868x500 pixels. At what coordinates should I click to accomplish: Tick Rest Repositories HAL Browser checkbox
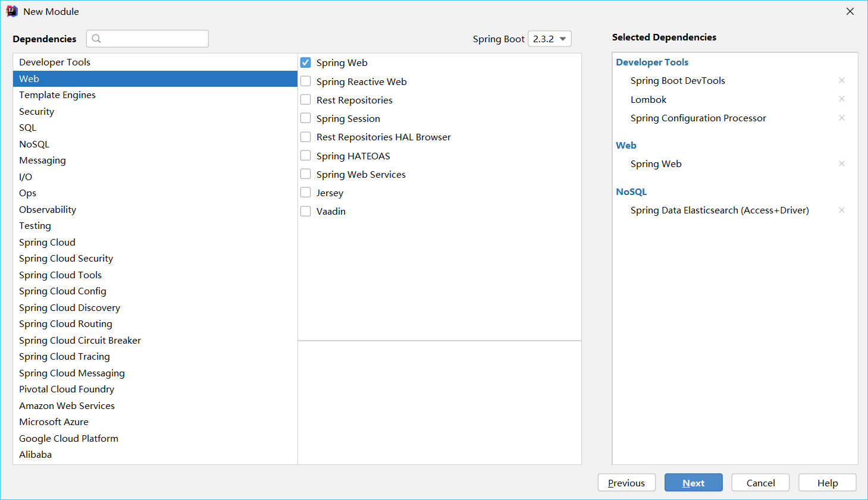click(x=306, y=137)
